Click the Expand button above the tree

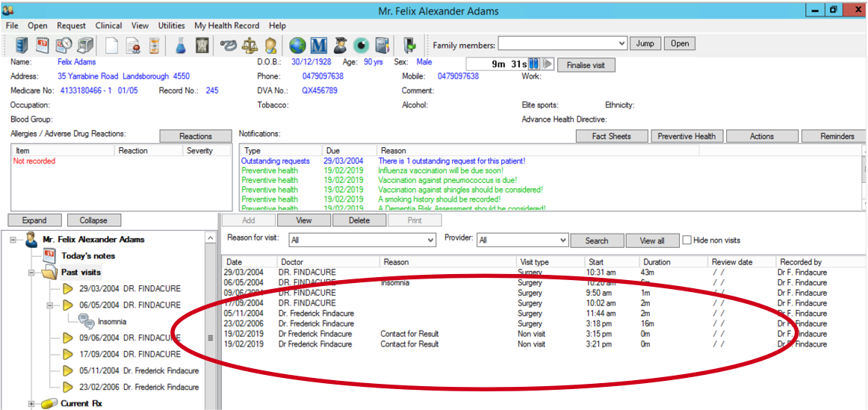coord(34,220)
